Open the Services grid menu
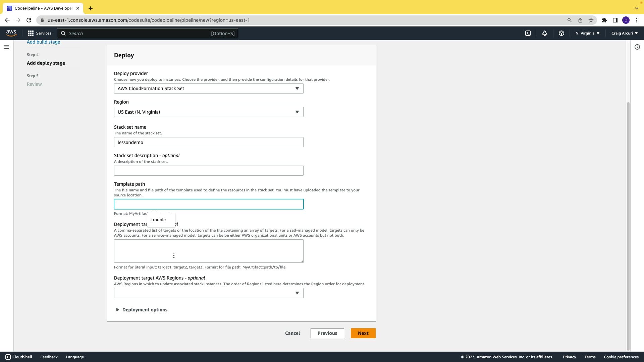 40,33
